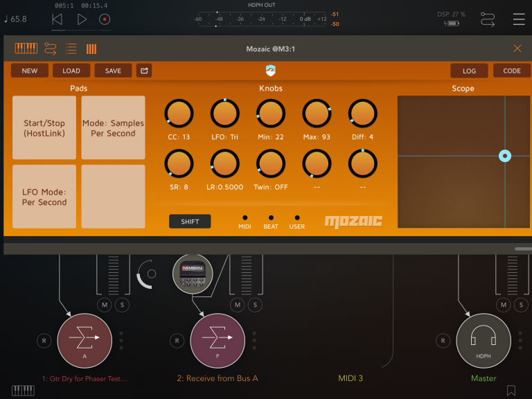Toggle record arm on channel 1

click(44, 341)
